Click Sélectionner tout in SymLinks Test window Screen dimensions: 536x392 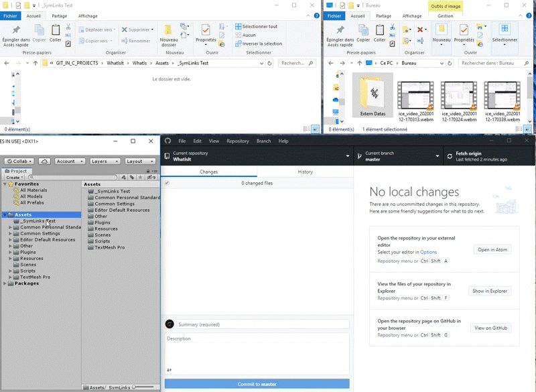[257, 26]
